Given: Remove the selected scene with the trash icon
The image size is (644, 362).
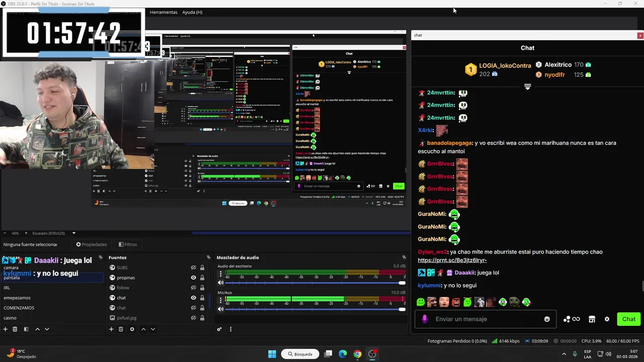Looking at the screenshot, I should [15, 329].
